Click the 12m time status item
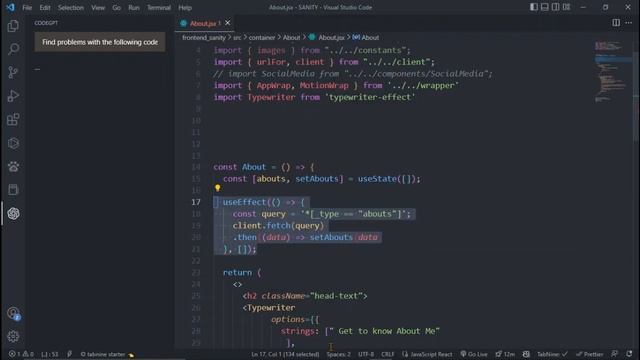 [x=505, y=354]
